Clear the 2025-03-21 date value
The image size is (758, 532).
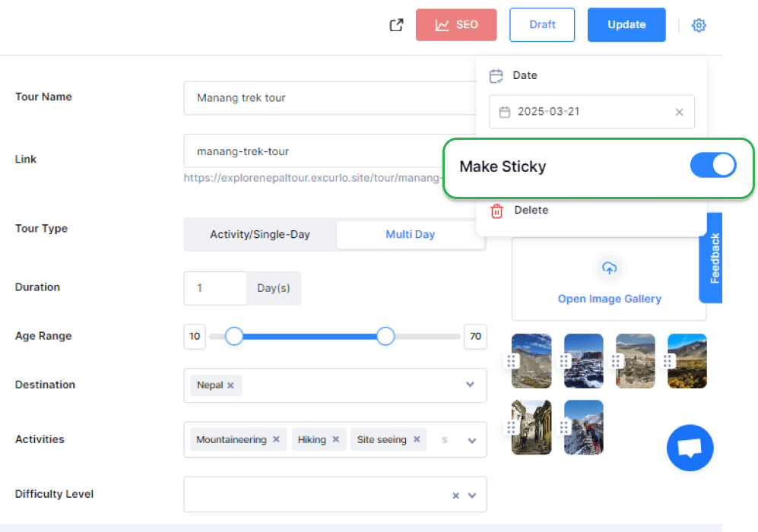pos(679,112)
